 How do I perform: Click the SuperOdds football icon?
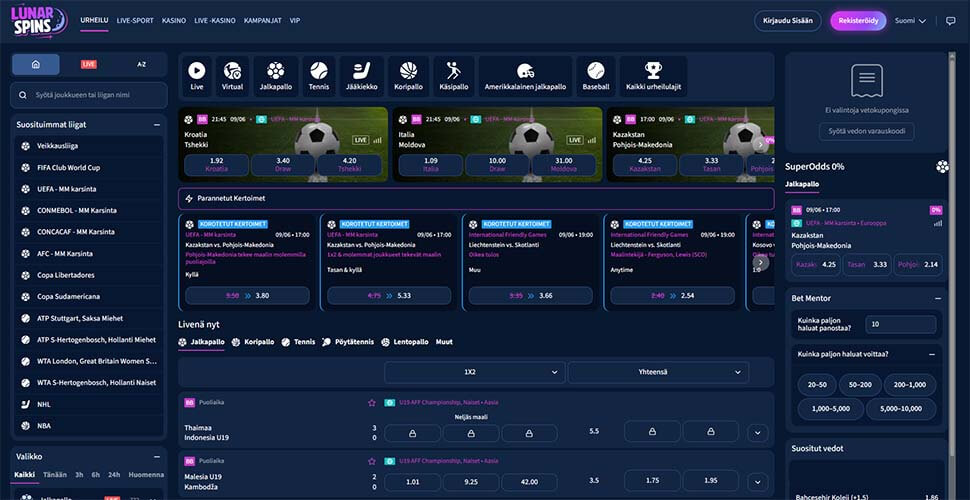pos(942,166)
